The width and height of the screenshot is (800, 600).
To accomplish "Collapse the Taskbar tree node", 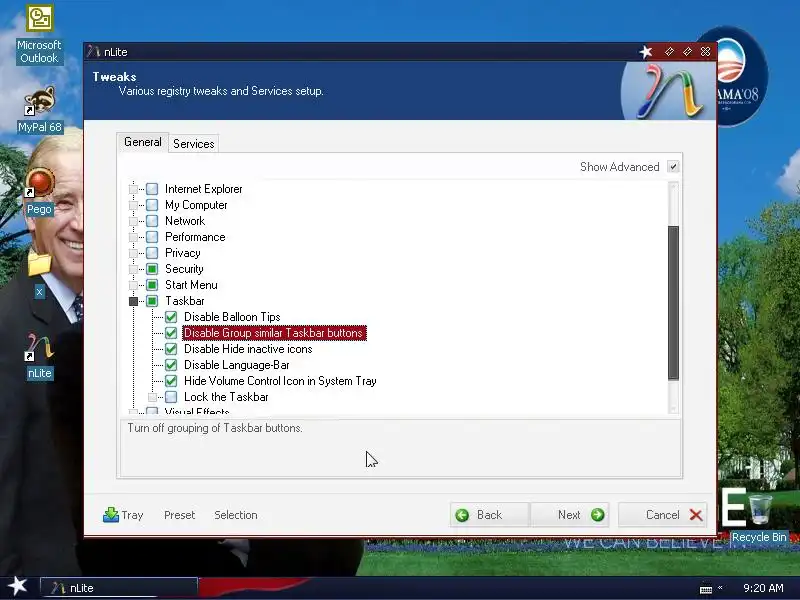I will pos(133,301).
